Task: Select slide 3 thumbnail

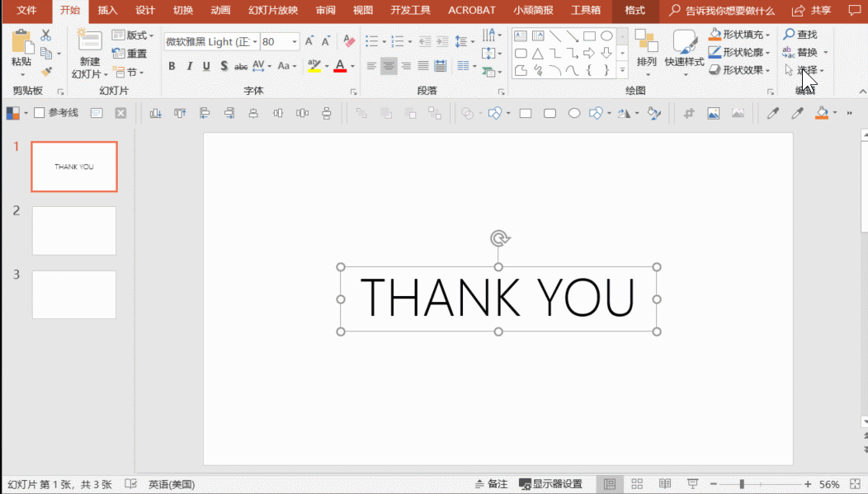Action: click(74, 295)
